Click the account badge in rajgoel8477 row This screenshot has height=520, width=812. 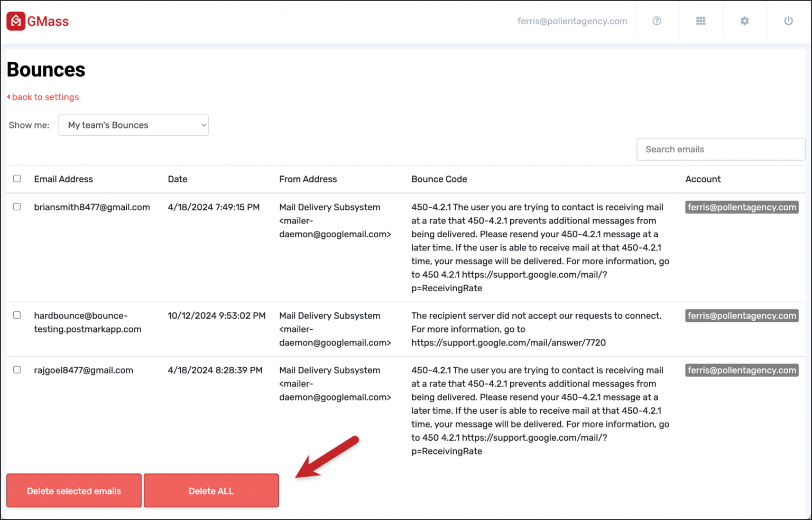[742, 370]
